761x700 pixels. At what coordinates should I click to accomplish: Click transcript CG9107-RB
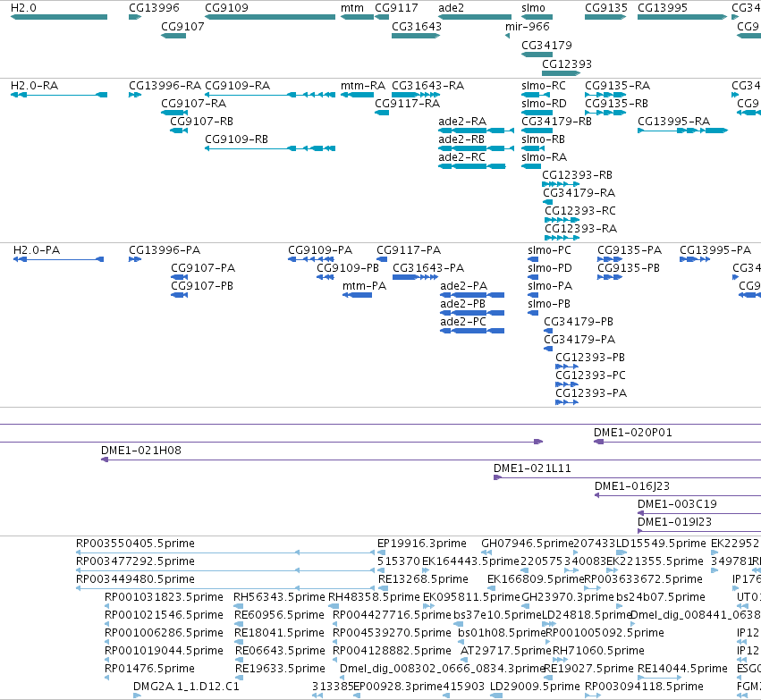179,130
